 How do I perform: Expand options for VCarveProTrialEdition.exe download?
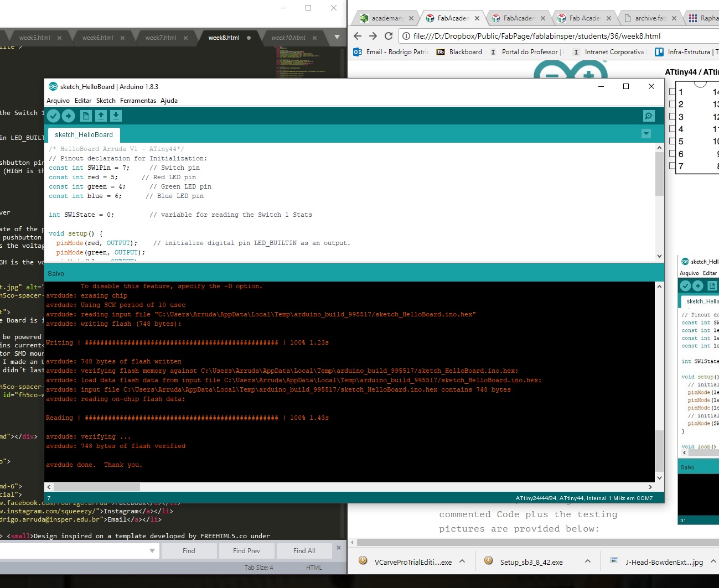pos(462,561)
